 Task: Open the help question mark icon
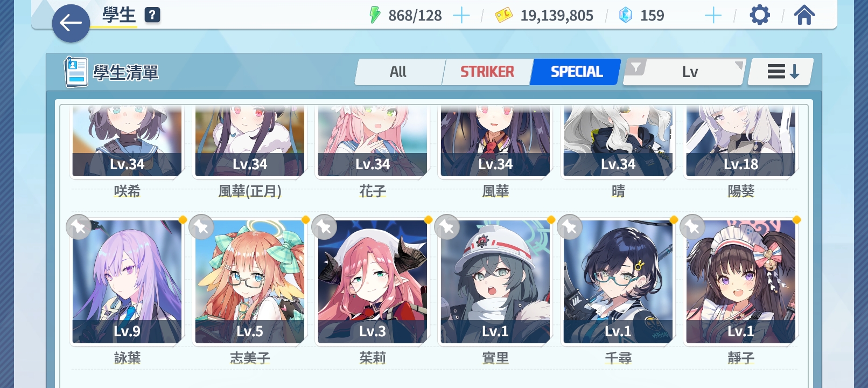pos(152,15)
